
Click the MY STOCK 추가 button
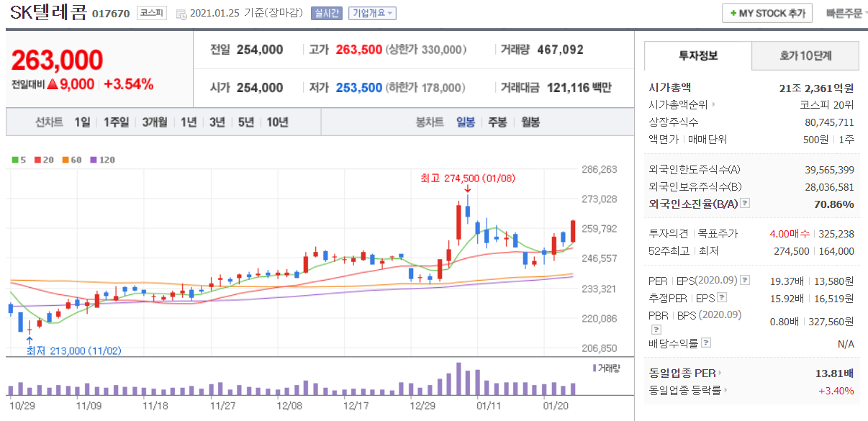pos(767,13)
